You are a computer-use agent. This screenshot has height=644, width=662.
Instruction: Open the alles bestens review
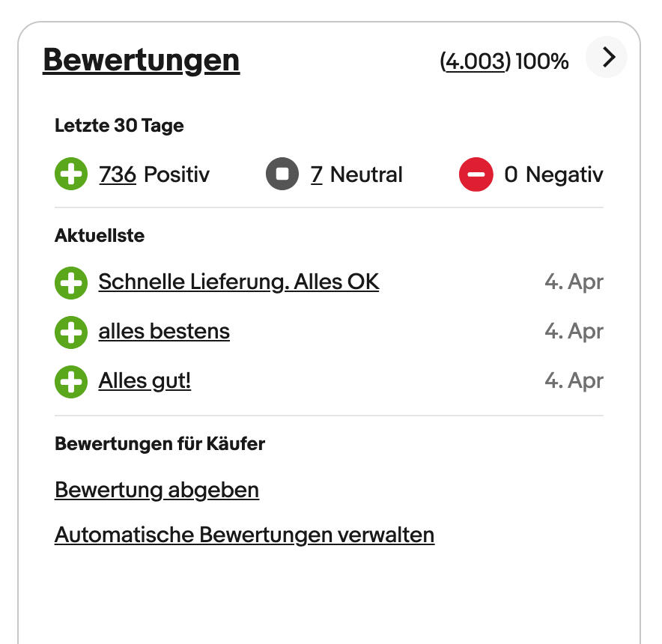pos(164,331)
